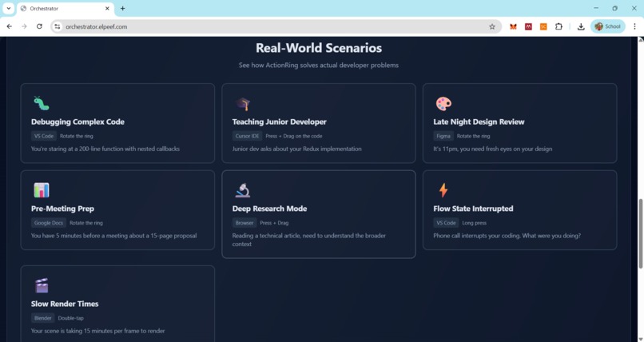Viewport: 644px width, 342px height.
Task: Open the MetaMask fox extension
Action: (x=513, y=26)
